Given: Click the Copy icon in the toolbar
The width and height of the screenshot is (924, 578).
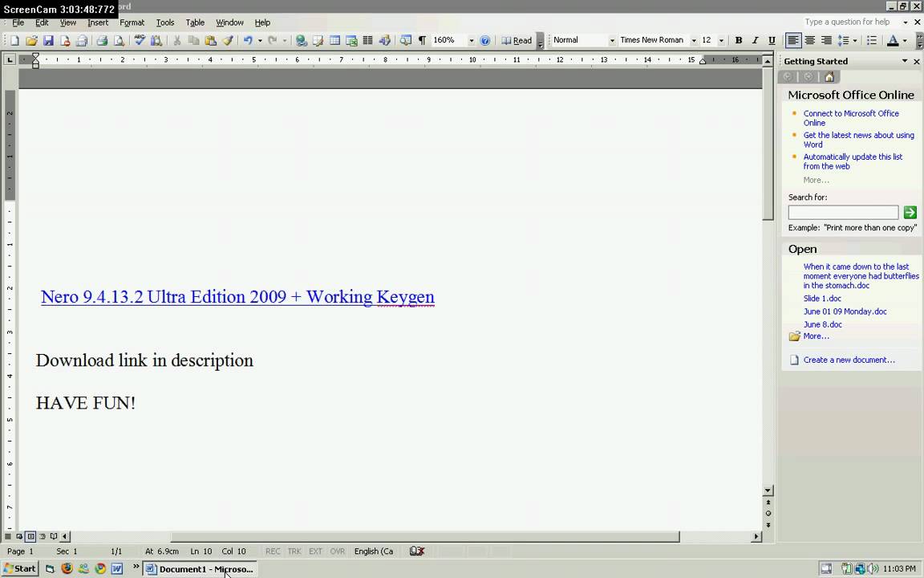Looking at the screenshot, I should click(x=193, y=41).
